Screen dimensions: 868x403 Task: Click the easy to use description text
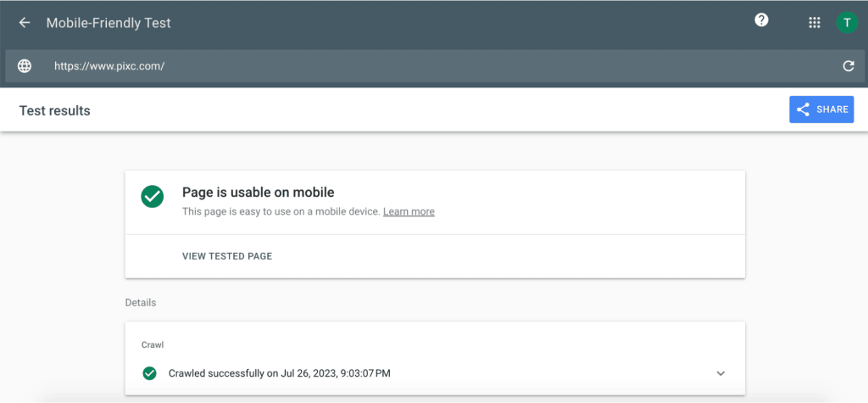click(x=281, y=212)
